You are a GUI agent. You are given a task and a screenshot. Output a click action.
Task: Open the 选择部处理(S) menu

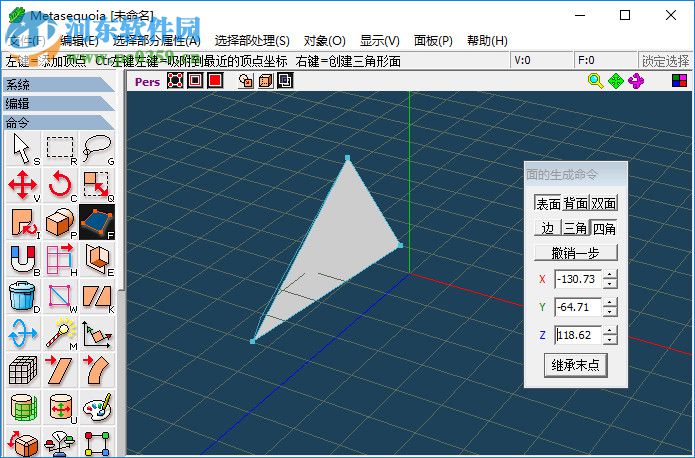pyautogui.click(x=252, y=41)
